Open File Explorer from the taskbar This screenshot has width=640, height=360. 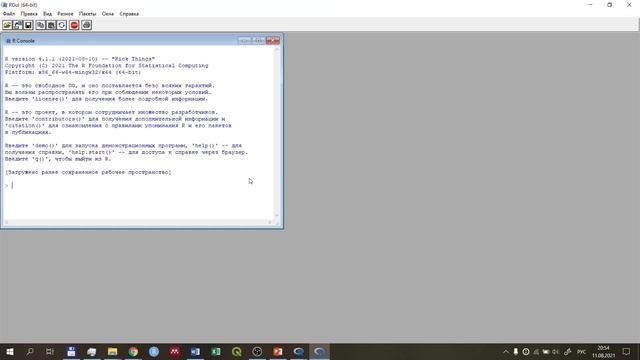point(113,351)
